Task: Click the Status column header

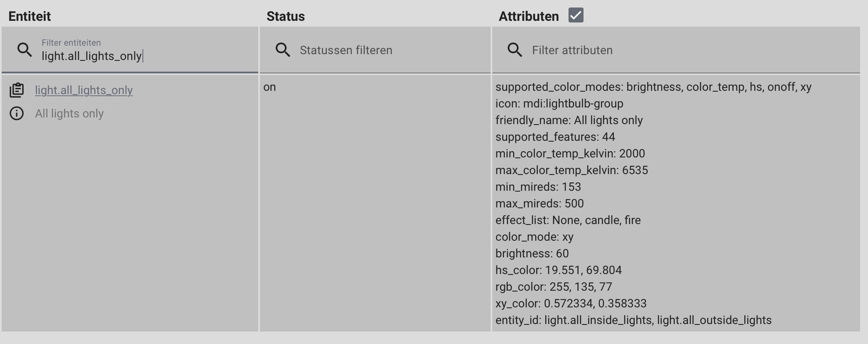Action: 286,16
